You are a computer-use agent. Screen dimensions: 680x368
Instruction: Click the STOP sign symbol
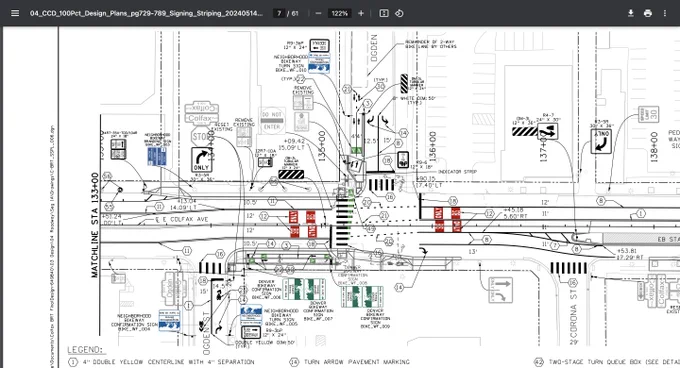click(201, 137)
